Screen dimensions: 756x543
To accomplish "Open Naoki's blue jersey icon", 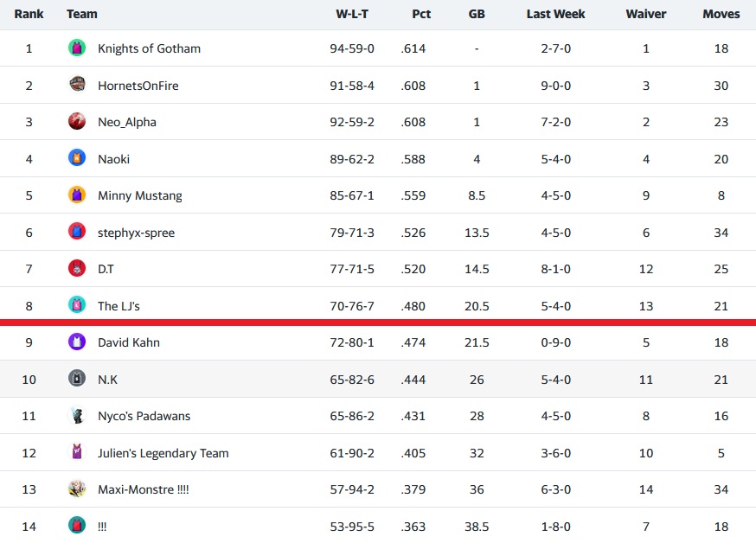I will coord(77,158).
